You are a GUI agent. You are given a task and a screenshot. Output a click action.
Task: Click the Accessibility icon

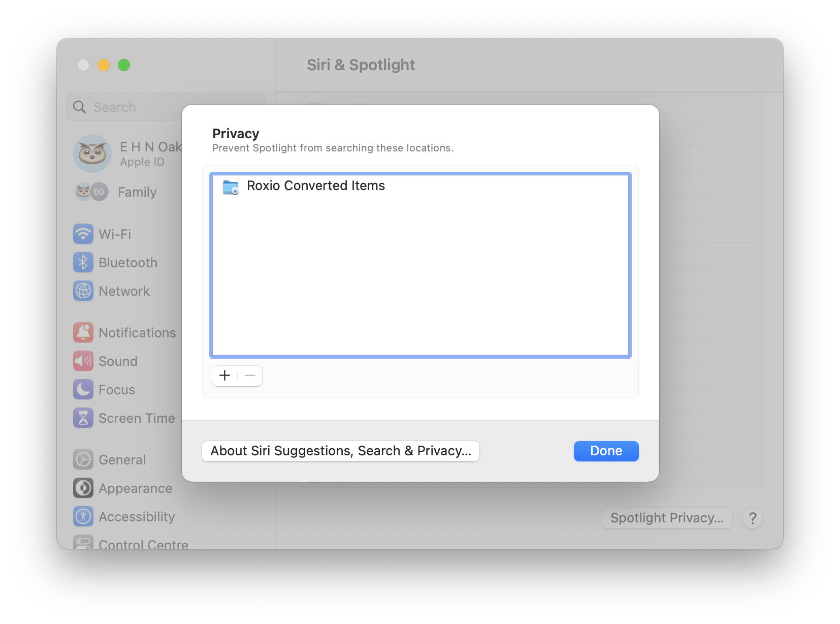click(83, 517)
